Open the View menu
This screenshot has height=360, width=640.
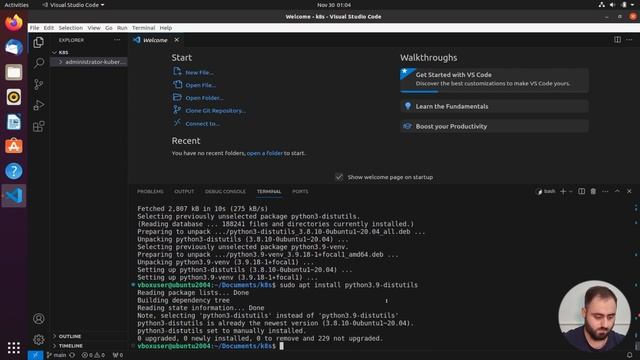pos(94,28)
